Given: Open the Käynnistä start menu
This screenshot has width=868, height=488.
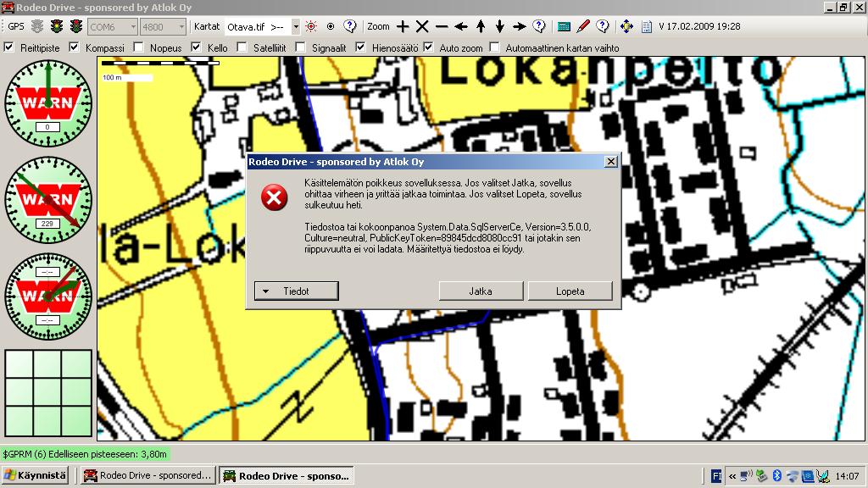Looking at the screenshot, I should coord(35,475).
